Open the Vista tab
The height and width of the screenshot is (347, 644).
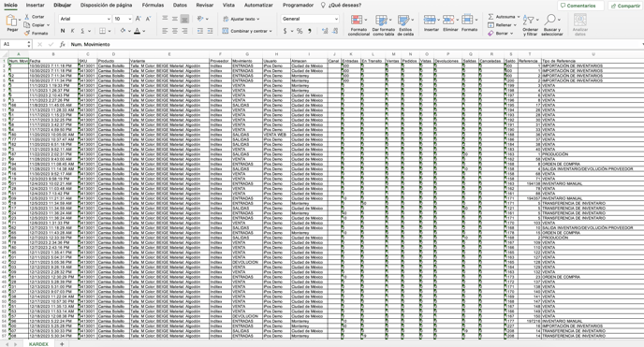click(x=228, y=5)
